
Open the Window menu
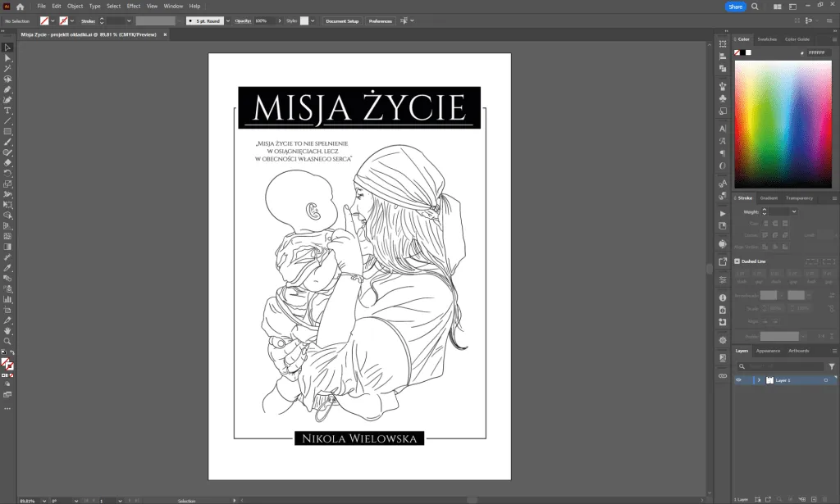(173, 6)
